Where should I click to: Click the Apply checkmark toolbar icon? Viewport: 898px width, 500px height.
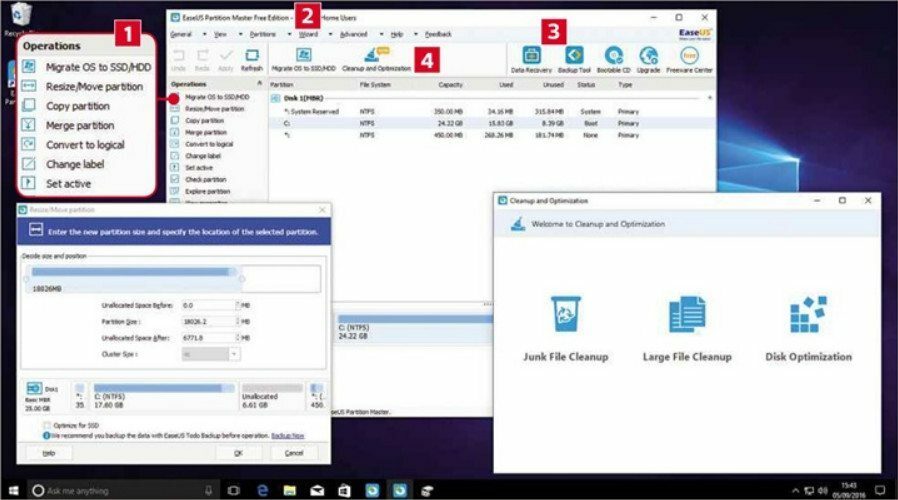tap(226, 56)
